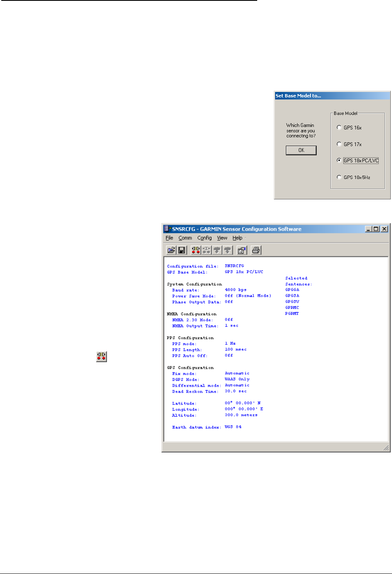The image size is (392, 574).
Task: Select the GPS 16x radio button
Action: [x=339, y=127]
